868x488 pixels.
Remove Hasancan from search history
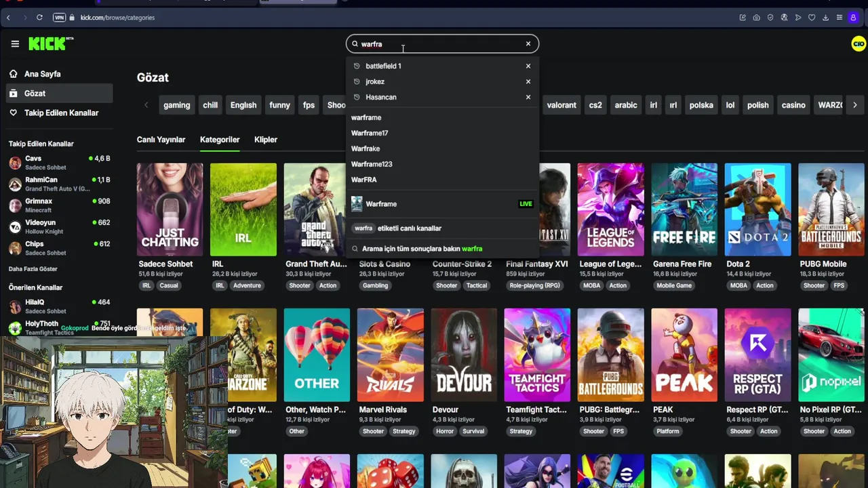pyautogui.click(x=528, y=97)
